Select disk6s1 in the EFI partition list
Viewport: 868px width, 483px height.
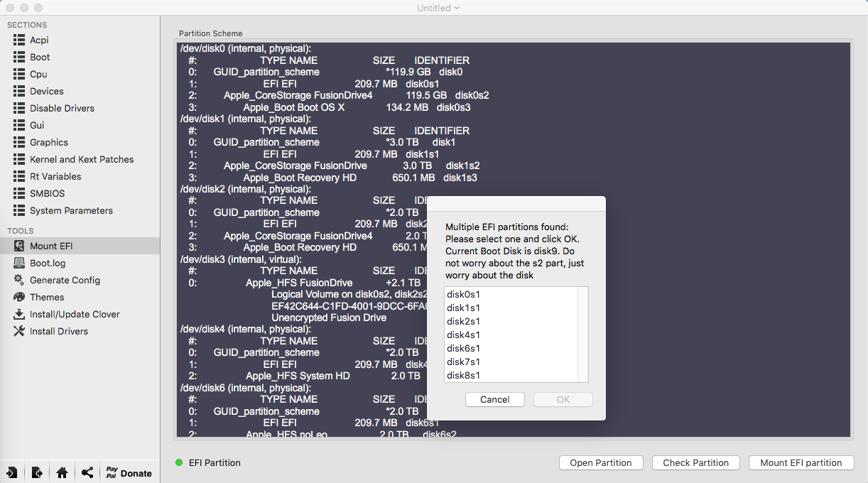(x=511, y=348)
